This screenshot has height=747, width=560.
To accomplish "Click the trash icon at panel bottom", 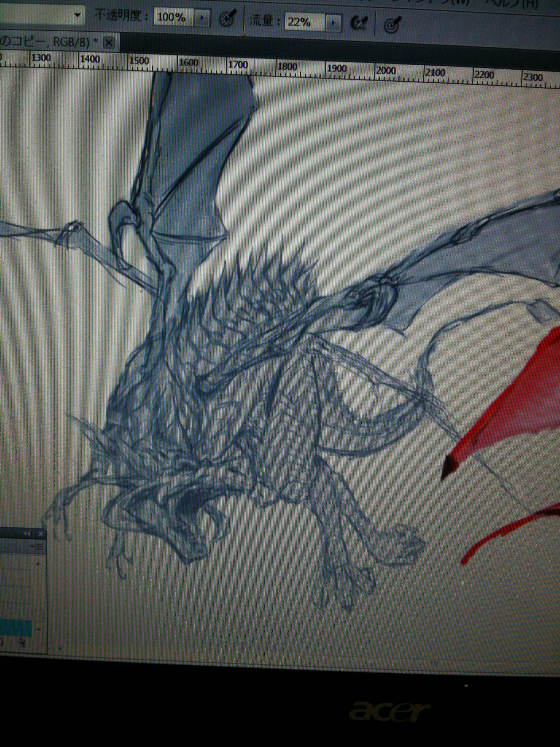I will [23, 643].
